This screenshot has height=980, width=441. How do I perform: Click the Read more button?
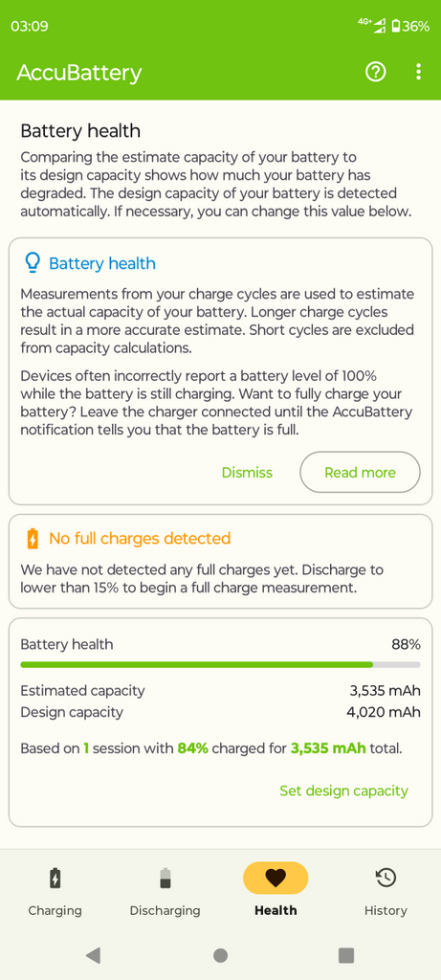pyautogui.click(x=360, y=473)
